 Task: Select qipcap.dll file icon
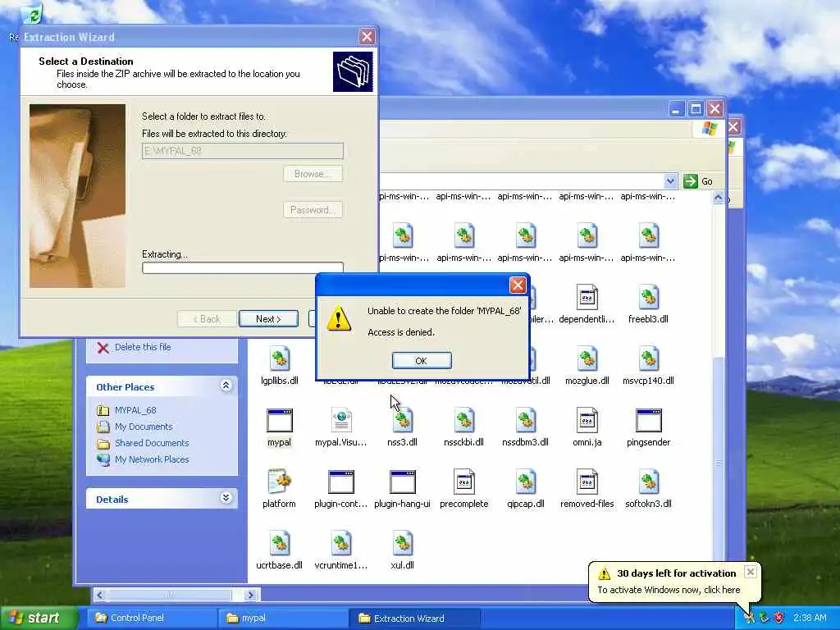pos(525,482)
